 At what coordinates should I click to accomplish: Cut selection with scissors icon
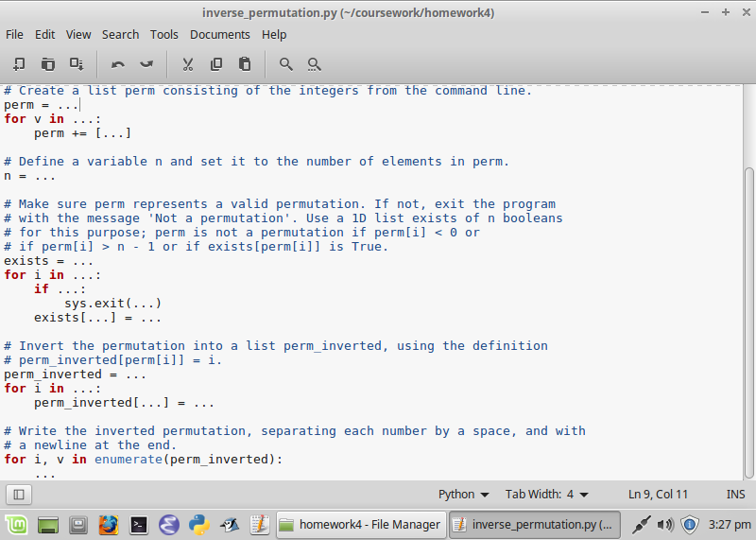[187, 64]
